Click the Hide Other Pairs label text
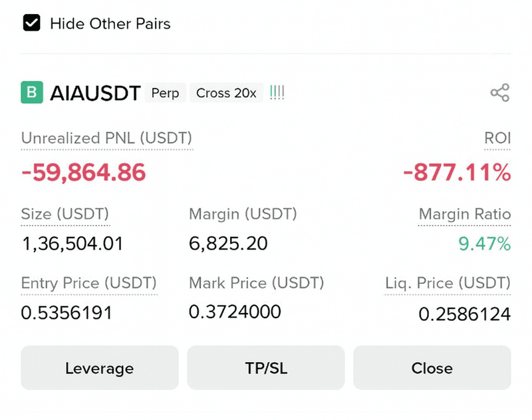532x420 pixels. click(x=110, y=24)
